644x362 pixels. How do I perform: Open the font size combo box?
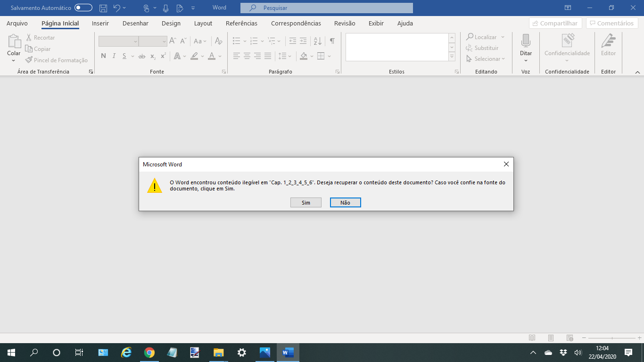(x=153, y=41)
